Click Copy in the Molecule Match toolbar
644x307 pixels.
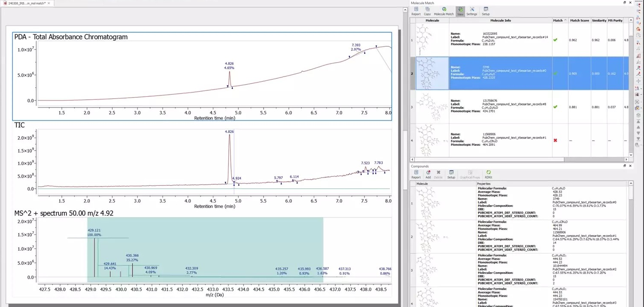[x=427, y=11]
